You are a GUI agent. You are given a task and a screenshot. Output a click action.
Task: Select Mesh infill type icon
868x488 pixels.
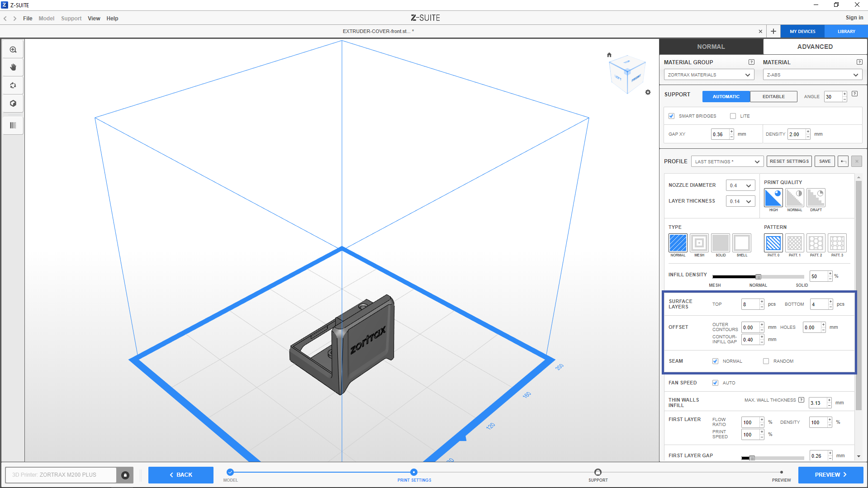pyautogui.click(x=699, y=243)
